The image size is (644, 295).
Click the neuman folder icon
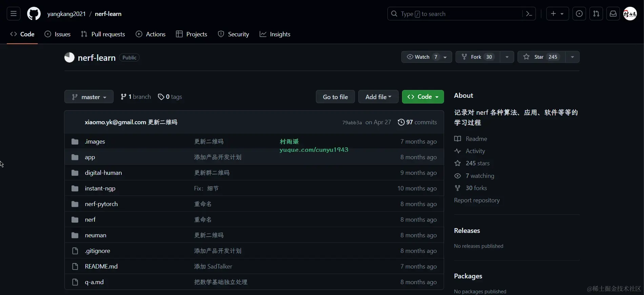coord(75,235)
